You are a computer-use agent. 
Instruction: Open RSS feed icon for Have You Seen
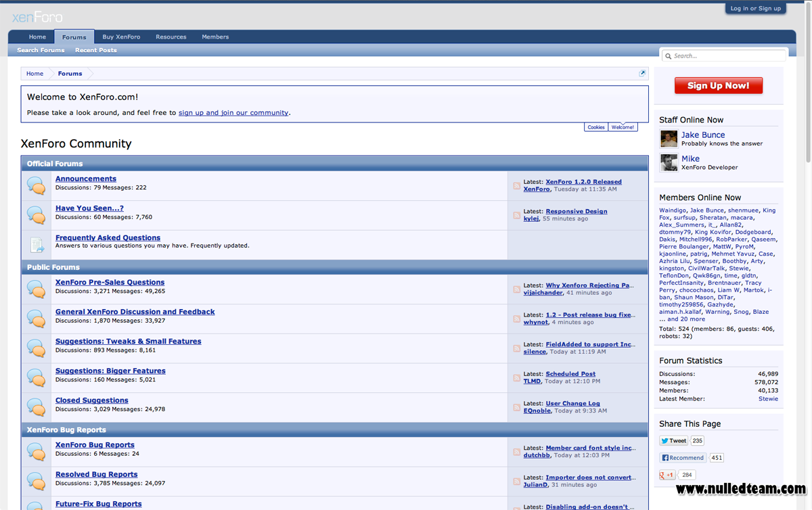(517, 216)
